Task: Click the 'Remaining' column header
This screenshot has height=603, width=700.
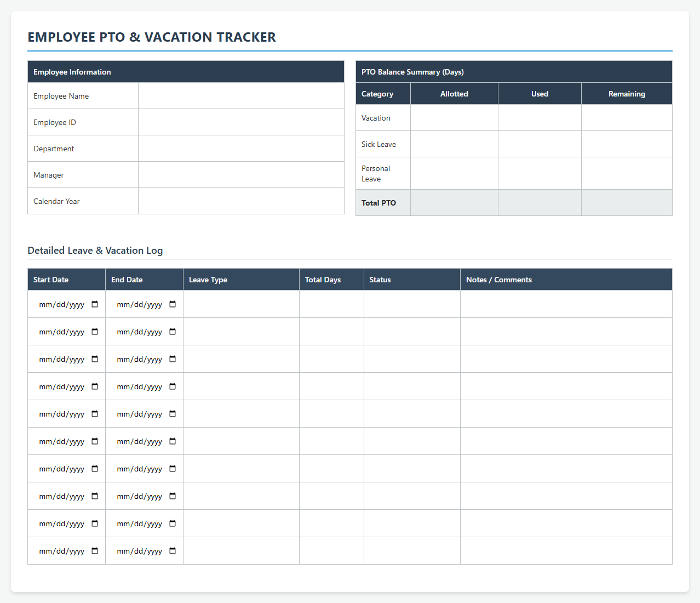Action: click(627, 94)
